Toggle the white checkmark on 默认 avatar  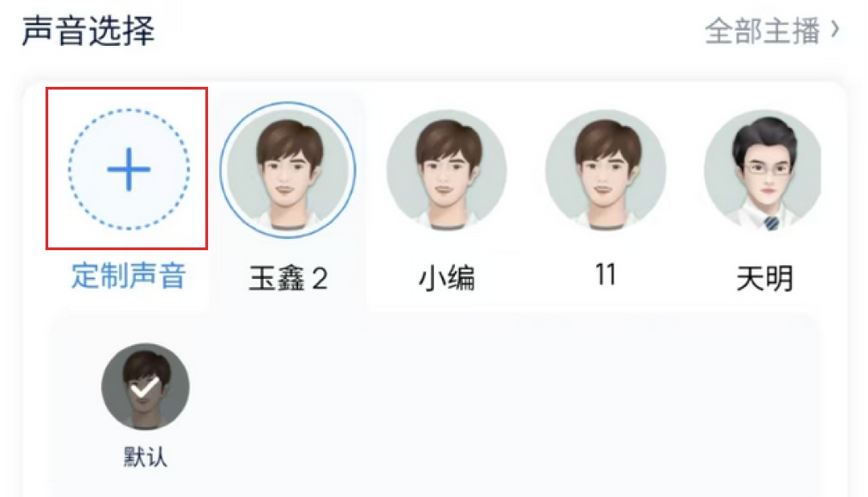tap(145, 388)
